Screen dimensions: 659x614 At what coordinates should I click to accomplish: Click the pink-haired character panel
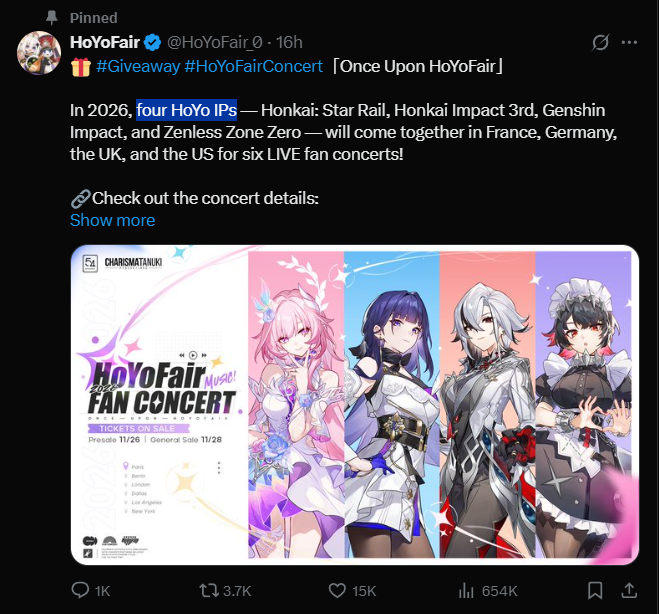(296, 405)
